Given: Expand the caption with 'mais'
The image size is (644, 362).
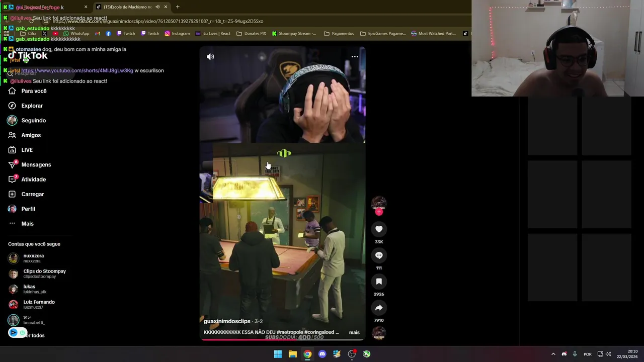Looking at the screenshot, I should (354, 332).
